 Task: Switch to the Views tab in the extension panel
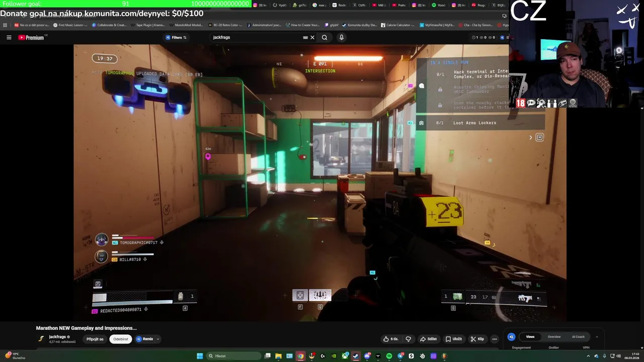(530, 337)
